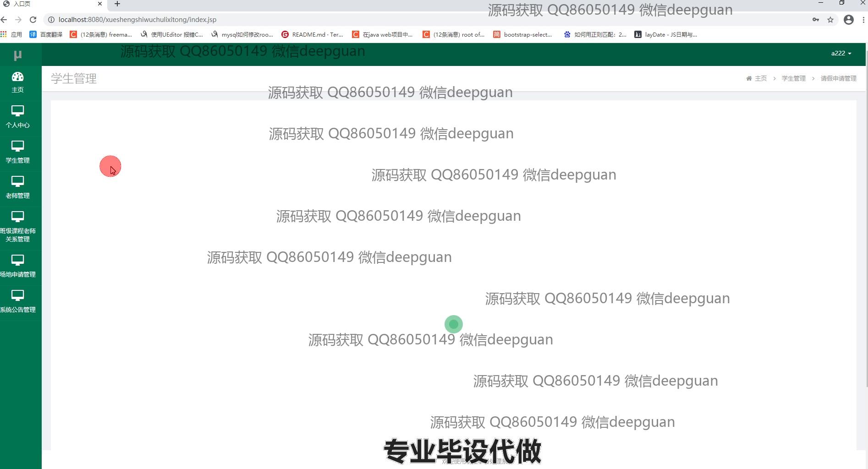Open 班级课程老师关系管理 sidebar icon
This screenshot has height=469, width=868.
17,217
